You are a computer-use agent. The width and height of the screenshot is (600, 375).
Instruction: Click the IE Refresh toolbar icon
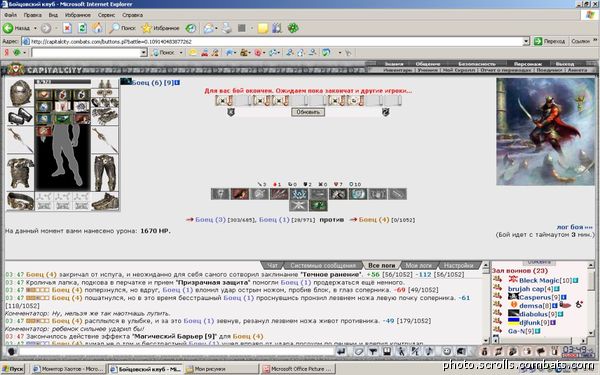click(82, 28)
